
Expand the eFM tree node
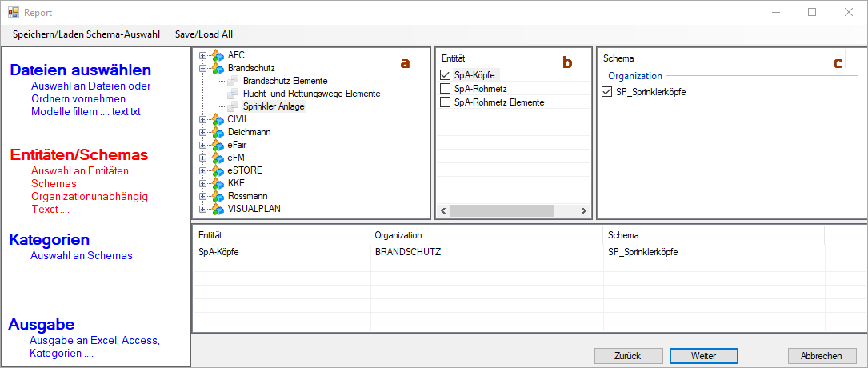click(202, 157)
